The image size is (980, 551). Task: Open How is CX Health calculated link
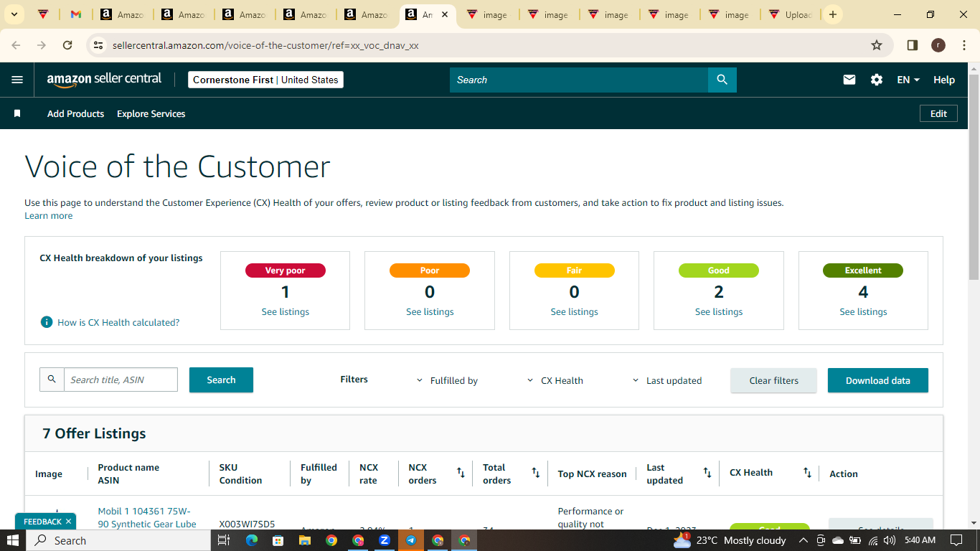click(118, 322)
